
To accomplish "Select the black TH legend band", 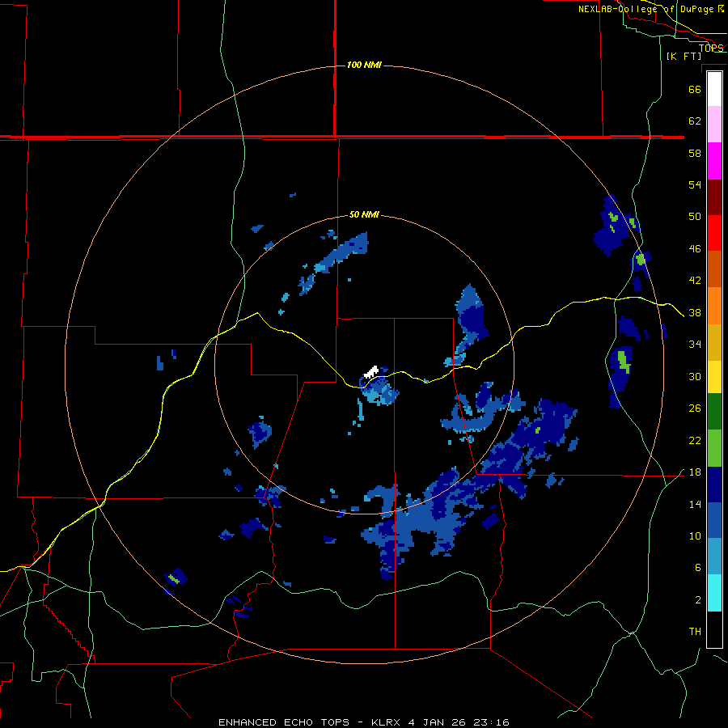I will 714,629.
